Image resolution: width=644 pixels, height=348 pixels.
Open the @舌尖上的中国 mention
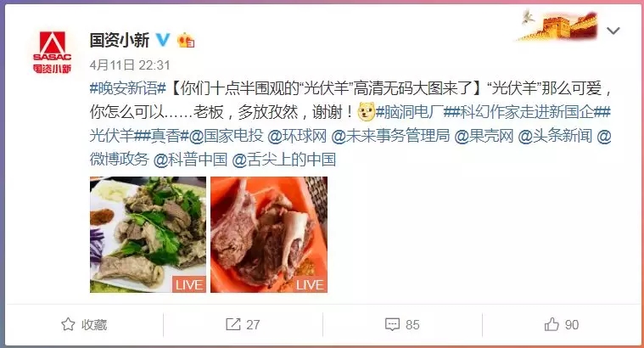pyautogui.click(x=283, y=160)
